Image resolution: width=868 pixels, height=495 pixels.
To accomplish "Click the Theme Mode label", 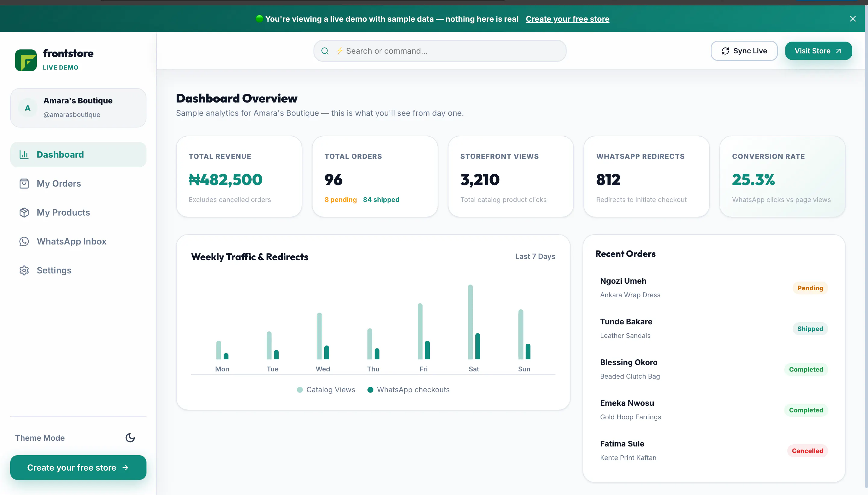I will point(40,438).
